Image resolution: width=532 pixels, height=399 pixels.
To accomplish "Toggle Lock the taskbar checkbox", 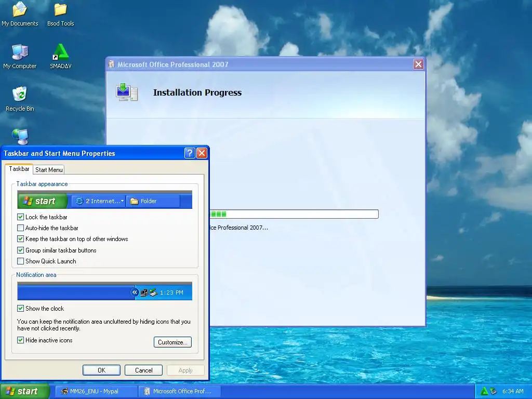I will coord(20,217).
